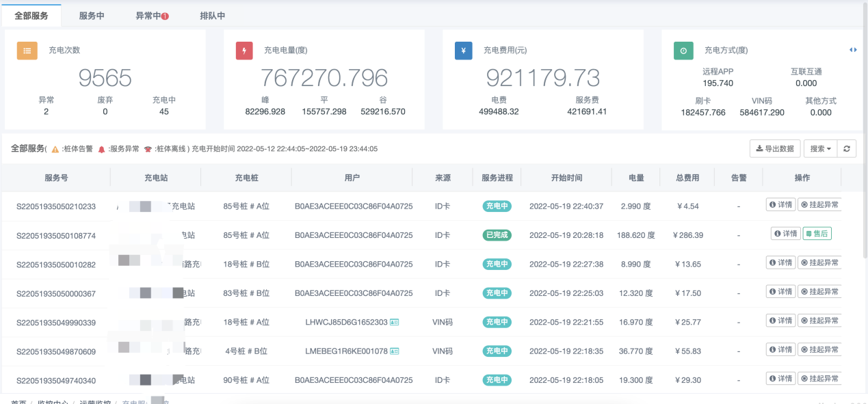
Task: Click the red 充电电量 lightning icon
Action: click(245, 51)
